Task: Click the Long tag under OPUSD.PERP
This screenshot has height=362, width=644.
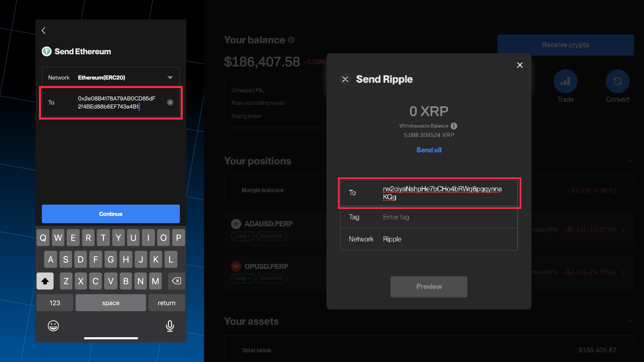Action: pos(243,278)
